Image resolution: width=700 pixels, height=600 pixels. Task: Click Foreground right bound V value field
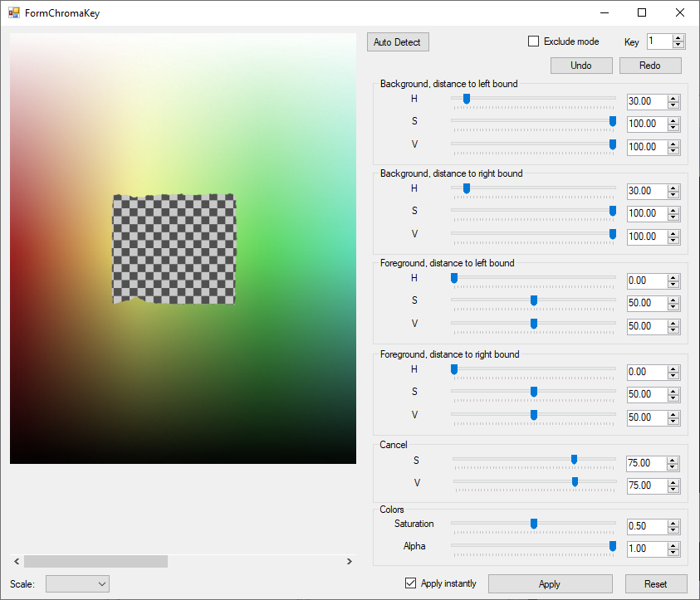click(x=648, y=418)
